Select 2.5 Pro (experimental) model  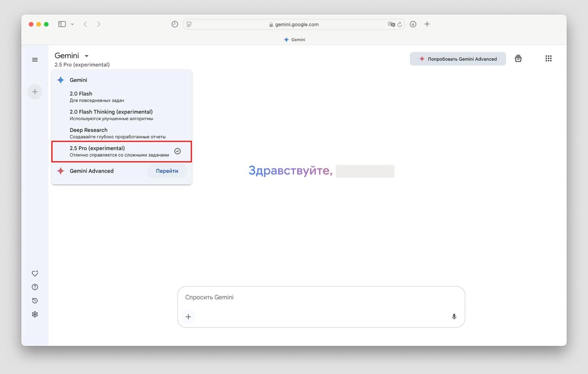122,152
